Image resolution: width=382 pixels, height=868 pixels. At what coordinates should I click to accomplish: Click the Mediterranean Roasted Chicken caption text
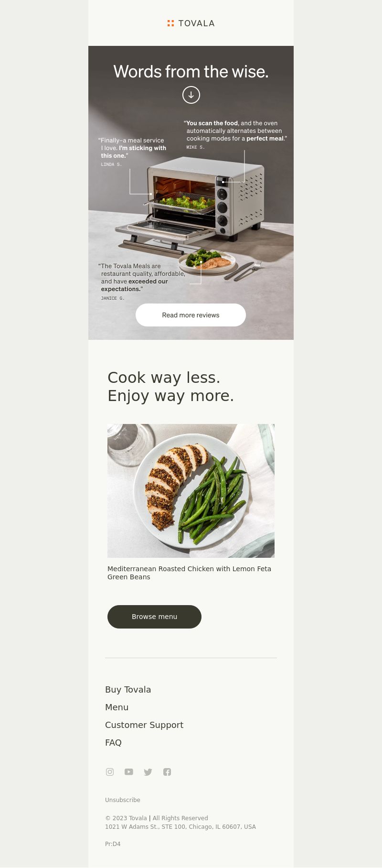pyautogui.click(x=189, y=573)
